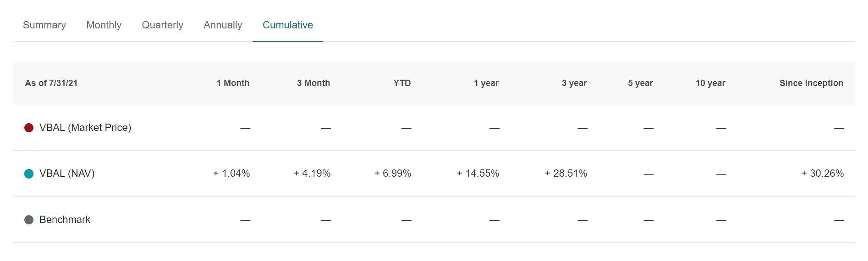The height and width of the screenshot is (261, 868).
Task: Go to the Annually tab
Action: coord(223,25)
